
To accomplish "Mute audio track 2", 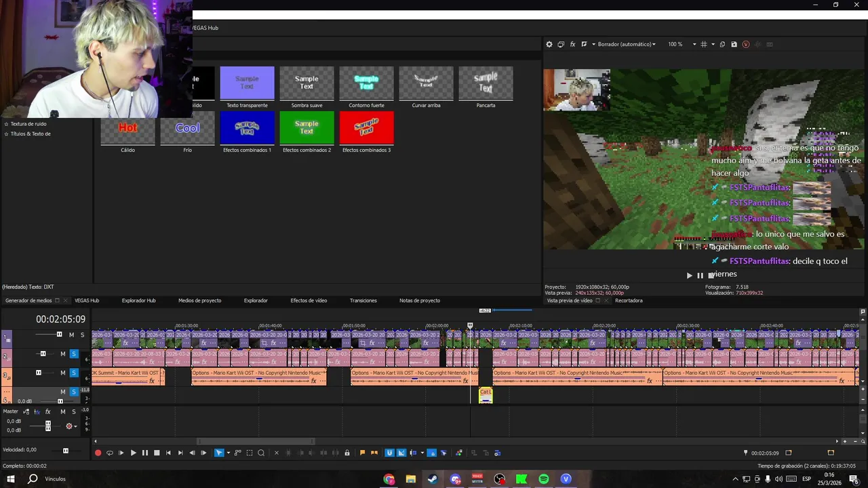I will click(x=63, y=354).
